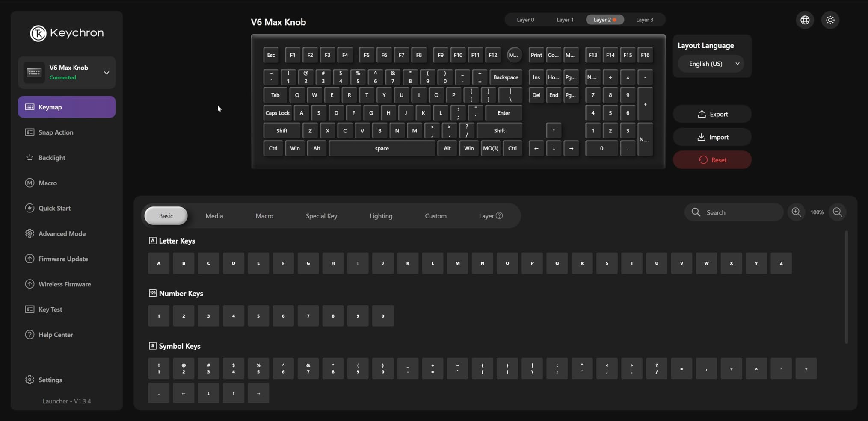The image size is (868, 421).
Task: Open Backlight settings in sidebar
Action: tap(67, 158)
